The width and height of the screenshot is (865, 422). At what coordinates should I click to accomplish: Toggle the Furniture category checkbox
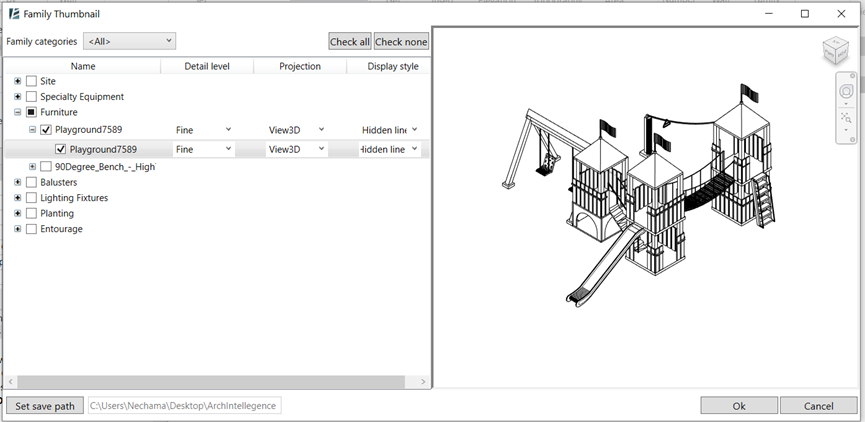point(31,112)
